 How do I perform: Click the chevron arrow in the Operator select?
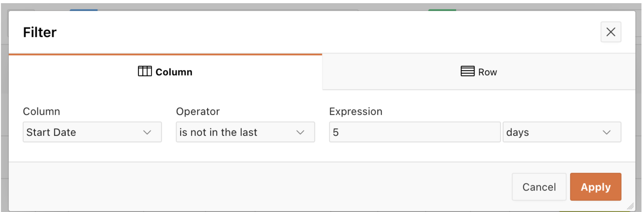[300, 132]
